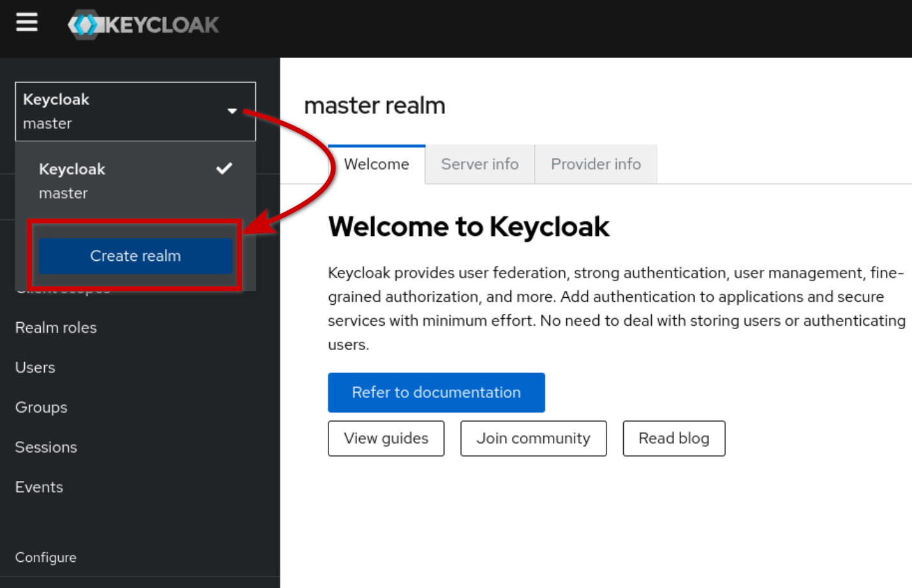The image size is (912, 588).
Task: Click the Configure section heading in sidebar
Action: [46, 557]
